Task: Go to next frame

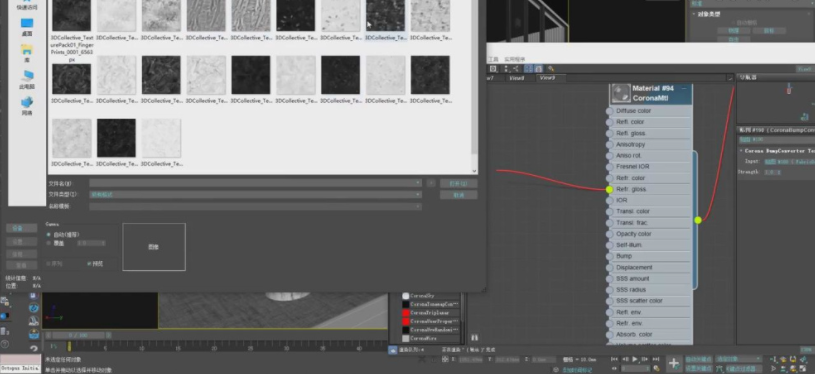Action: [645, 359]
